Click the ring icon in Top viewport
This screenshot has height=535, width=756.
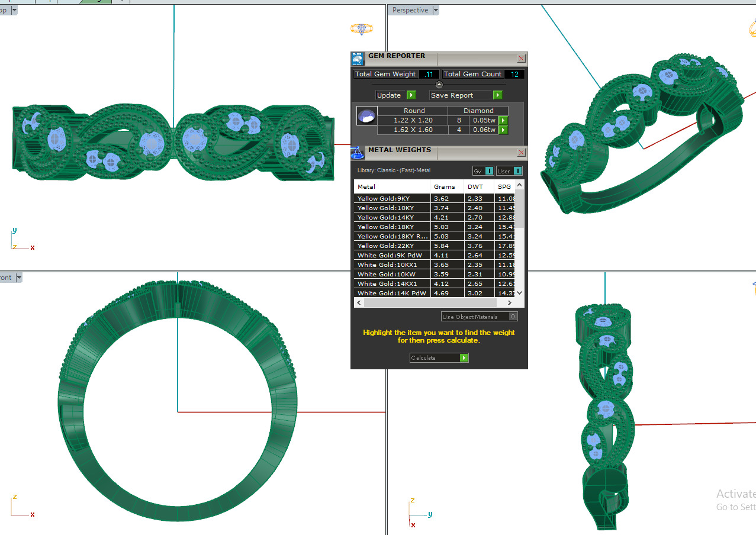(x=362, y=28)
